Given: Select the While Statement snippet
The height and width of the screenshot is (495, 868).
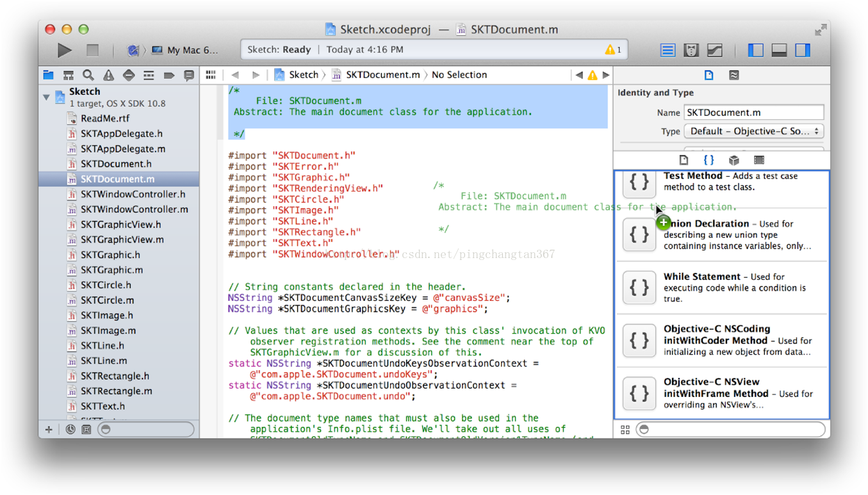Looking at the screenshot, I should [x=722, y=288].
